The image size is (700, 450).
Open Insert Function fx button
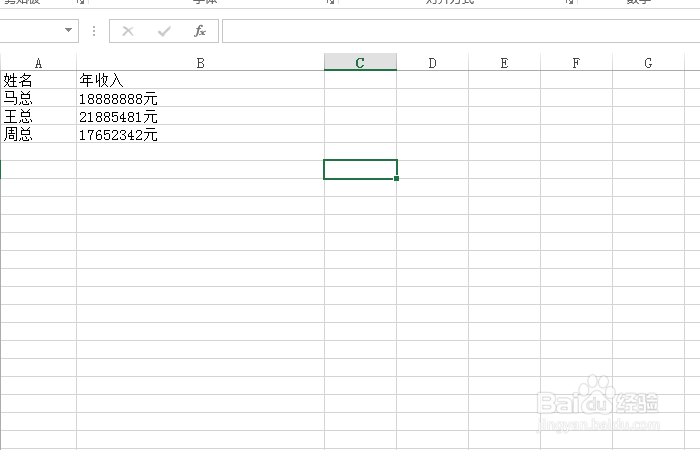coord(200,31)
